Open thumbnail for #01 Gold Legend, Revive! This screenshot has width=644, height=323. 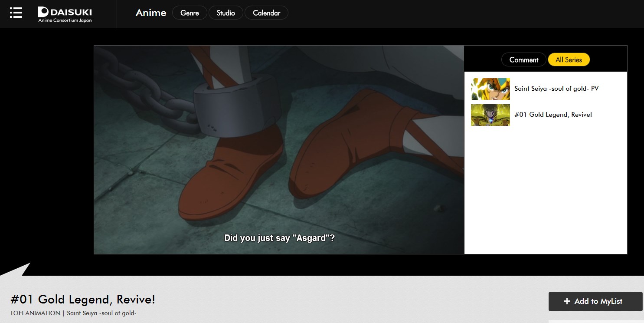coord(490,115)
